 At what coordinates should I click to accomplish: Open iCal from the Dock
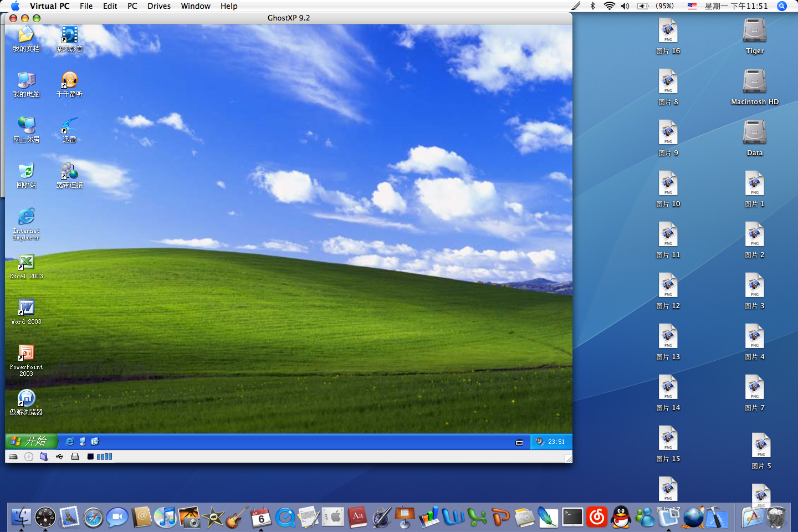(261, 518)
